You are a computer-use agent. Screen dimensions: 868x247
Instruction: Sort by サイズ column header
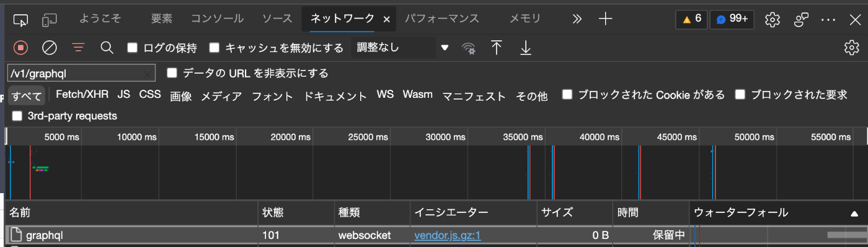point(574,213)
